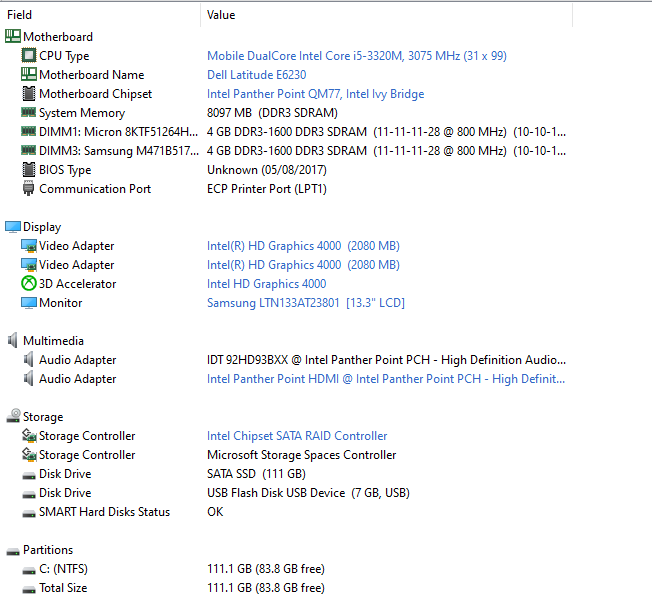
Task: Click the Communication Port plug icon
Action: click(x=28, y=188)
